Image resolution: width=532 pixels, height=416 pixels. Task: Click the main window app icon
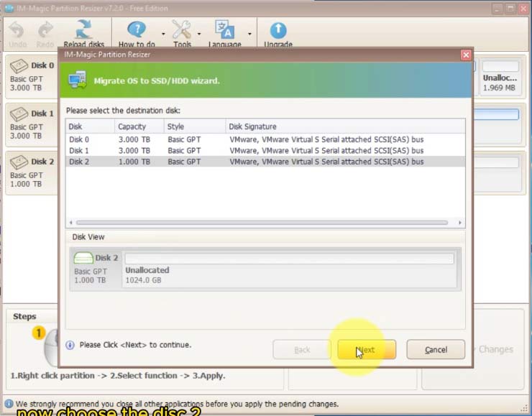coord(9,8)
